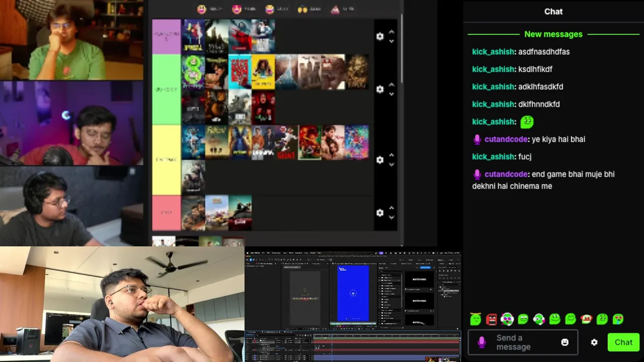Focus the Send a message input field
The image size is (644, 362).
(523, 342)
